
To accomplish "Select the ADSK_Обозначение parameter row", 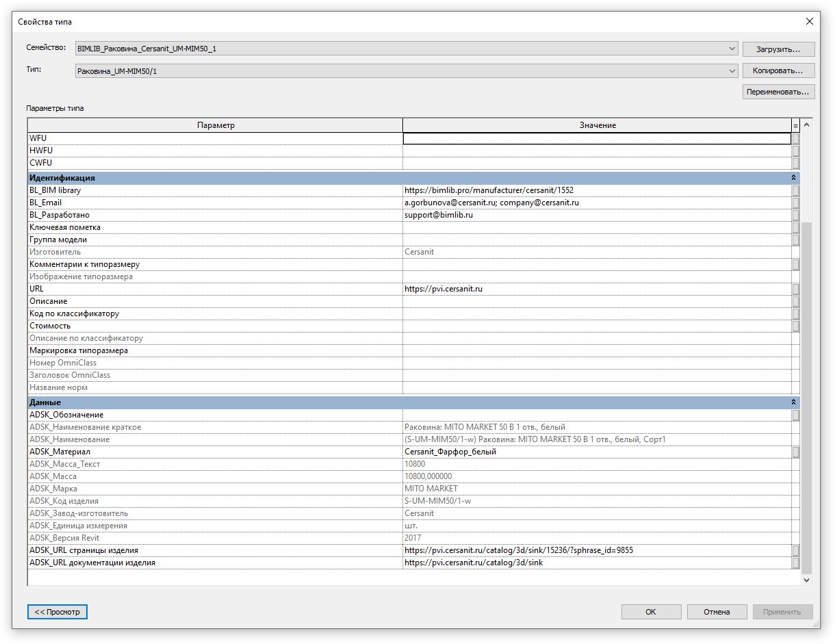I will pyautogui.click(x=216, y=415).
